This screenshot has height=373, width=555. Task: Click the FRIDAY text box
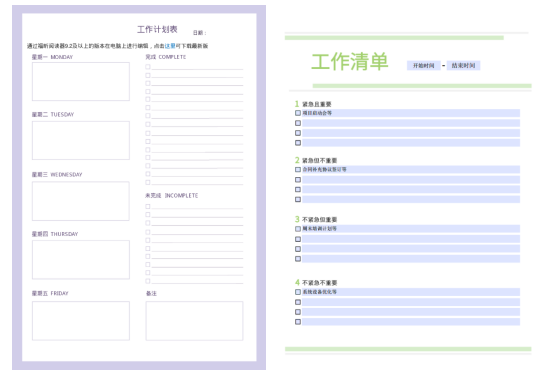81,321
